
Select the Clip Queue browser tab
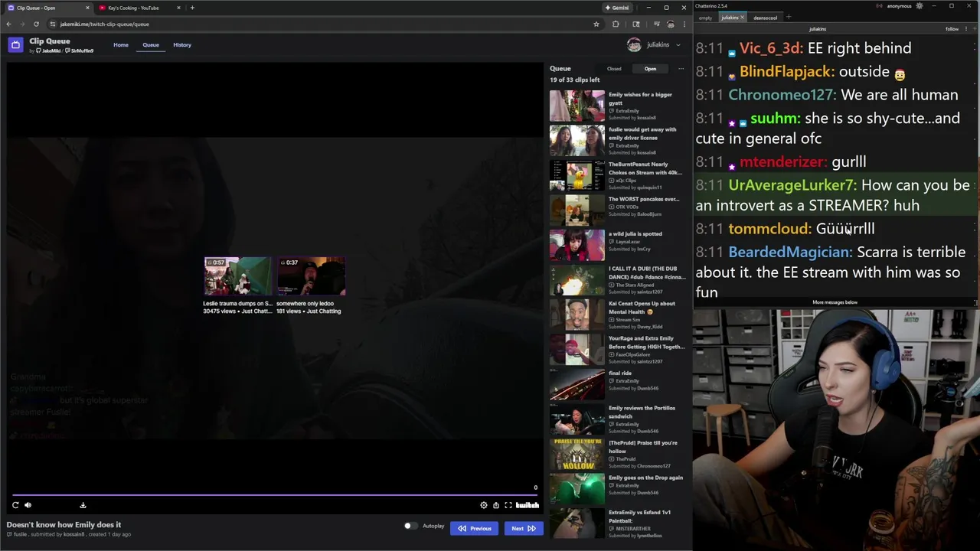46,8
